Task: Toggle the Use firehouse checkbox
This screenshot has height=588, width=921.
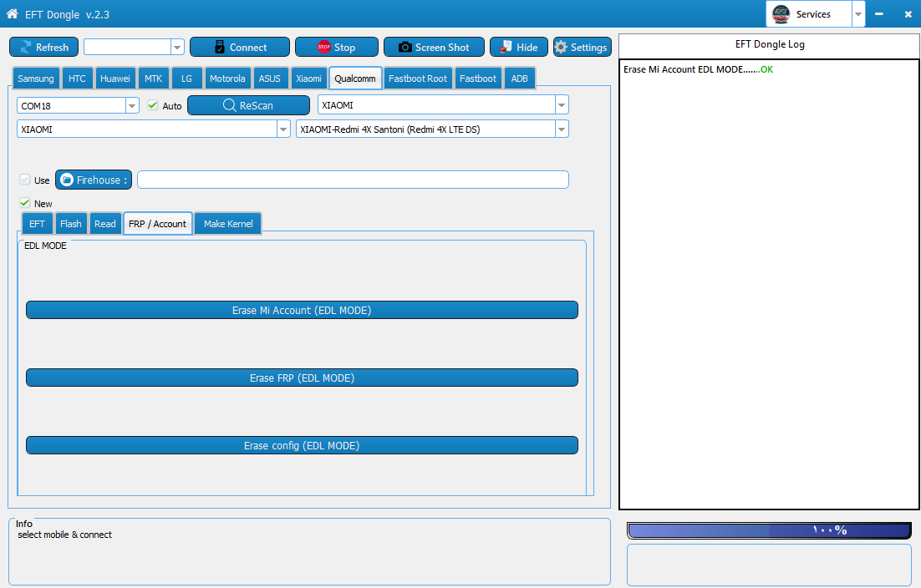Action: click(x=25, y=180)
